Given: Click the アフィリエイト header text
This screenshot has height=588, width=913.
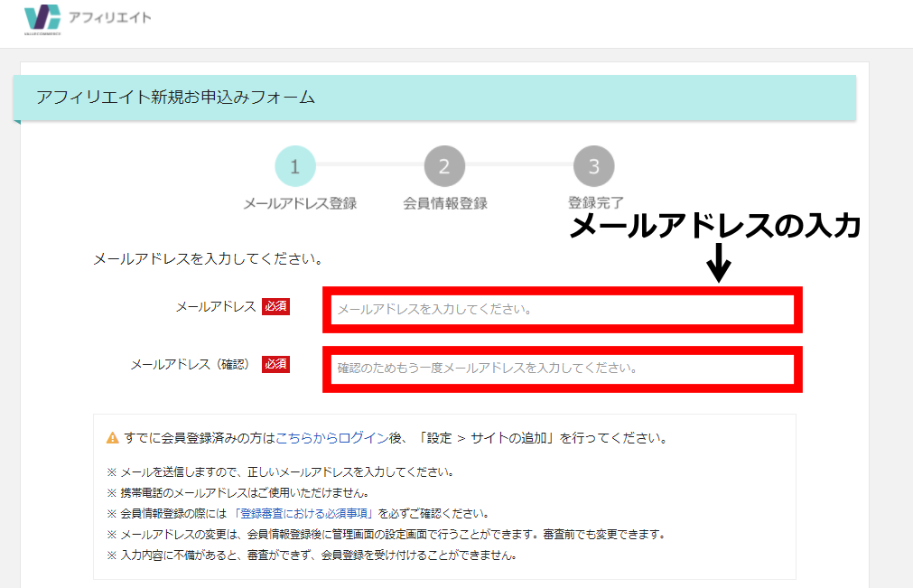Looking at the screenshot, I should [x=110, y=17].
